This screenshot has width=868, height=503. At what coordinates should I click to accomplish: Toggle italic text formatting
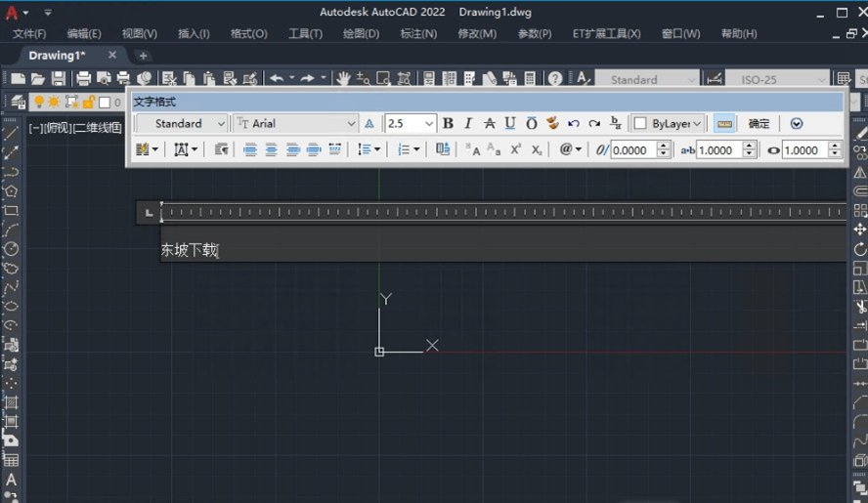pyautogui.click(x=468, y=123)
